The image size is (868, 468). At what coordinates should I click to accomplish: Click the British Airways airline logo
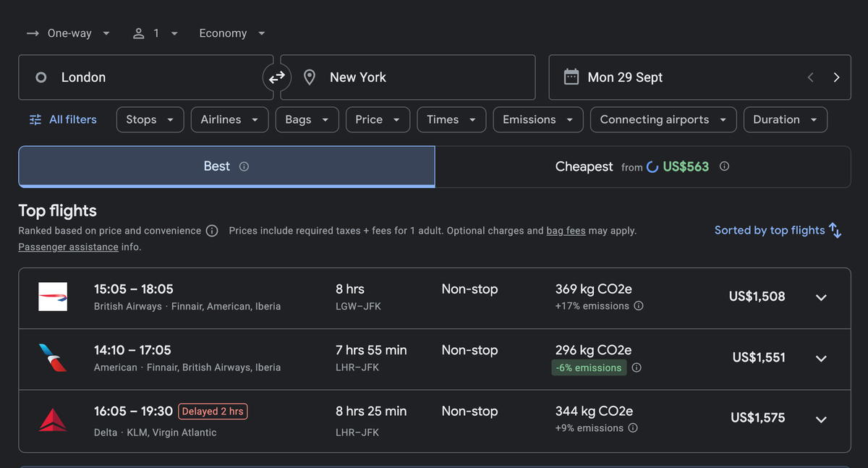53,297
